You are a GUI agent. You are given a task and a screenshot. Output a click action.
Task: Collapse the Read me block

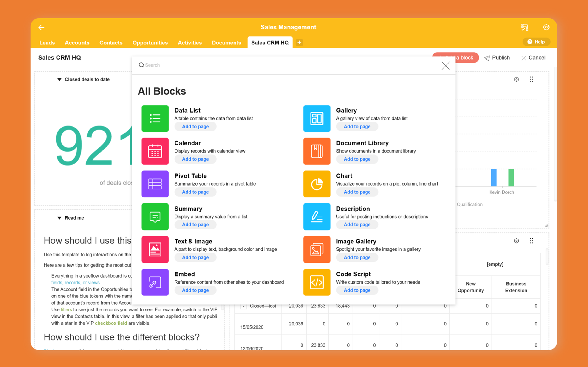[59, 218]
